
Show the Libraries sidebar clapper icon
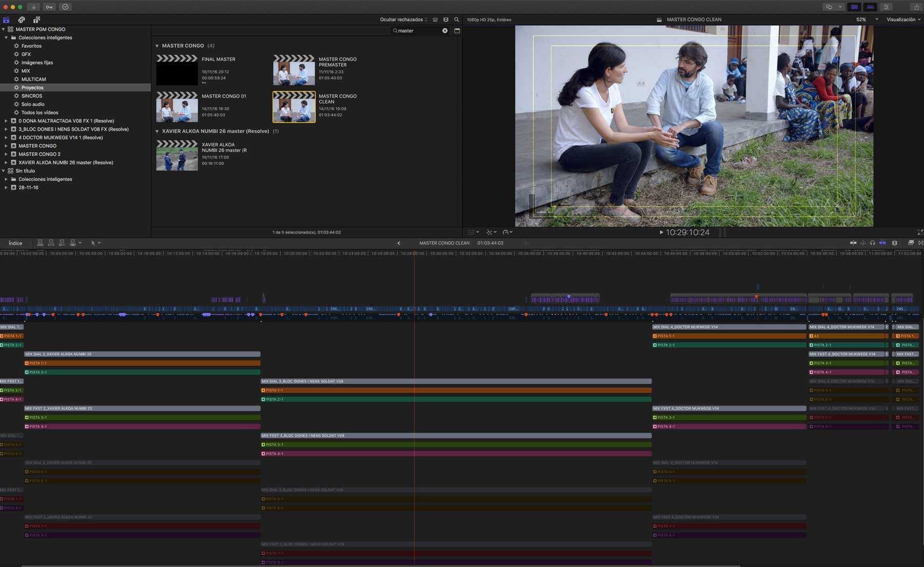pyautogui.click(x=6, y=19)
